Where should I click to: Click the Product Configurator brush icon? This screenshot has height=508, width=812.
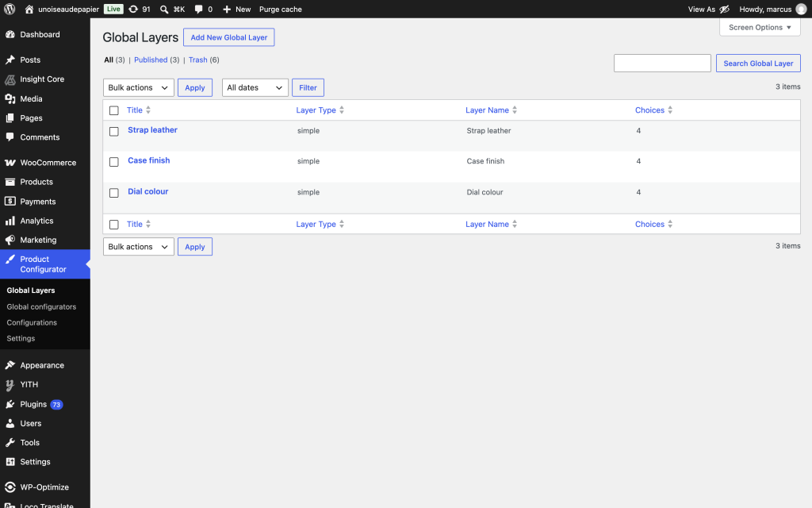pyautogui.click(x=10, y=260)
